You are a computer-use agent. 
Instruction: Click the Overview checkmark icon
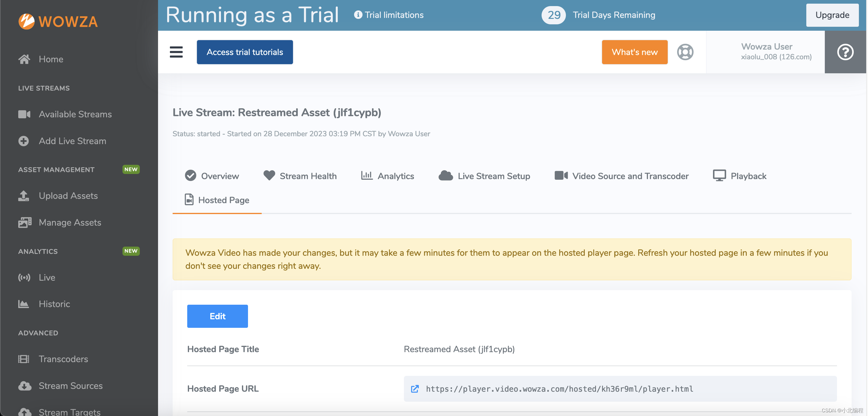[x=190, y=176]
